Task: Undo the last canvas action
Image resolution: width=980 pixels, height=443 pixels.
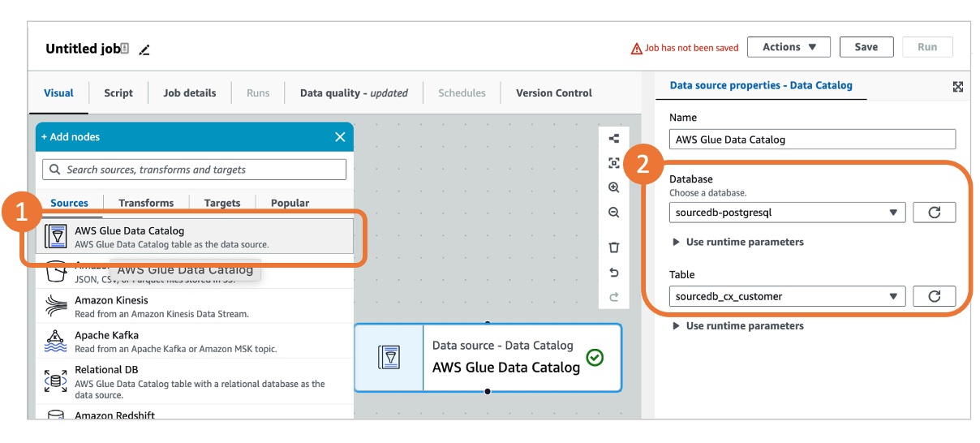Action: [x=614, y=273]
